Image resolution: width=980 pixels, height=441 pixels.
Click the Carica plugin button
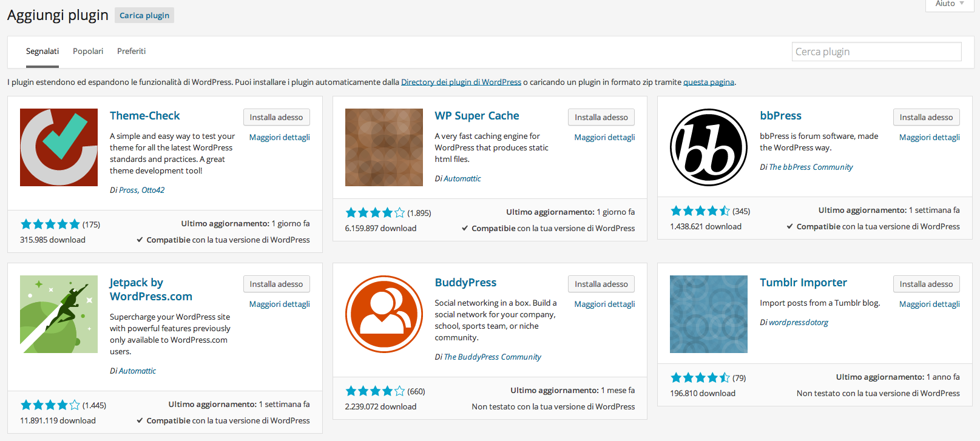coord(144,15)
